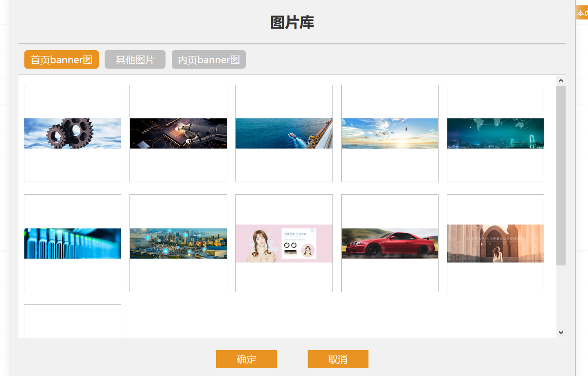
Task: Choose the circuit board chip banner image
Action: [178, 133]
